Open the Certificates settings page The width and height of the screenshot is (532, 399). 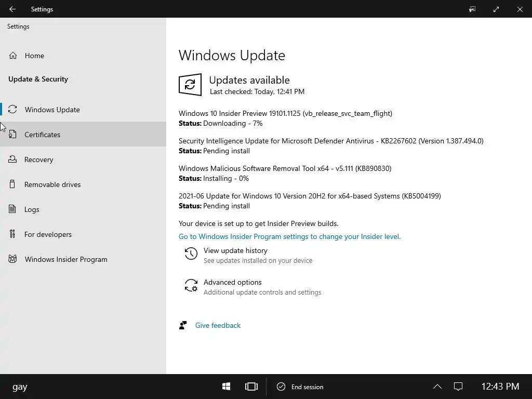coord(83,135)
